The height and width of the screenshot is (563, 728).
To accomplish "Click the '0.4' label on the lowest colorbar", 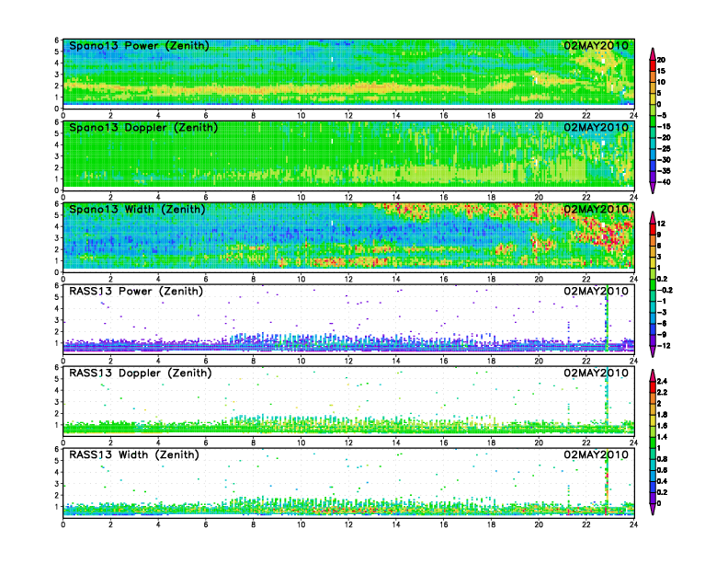I will point(662,481).
